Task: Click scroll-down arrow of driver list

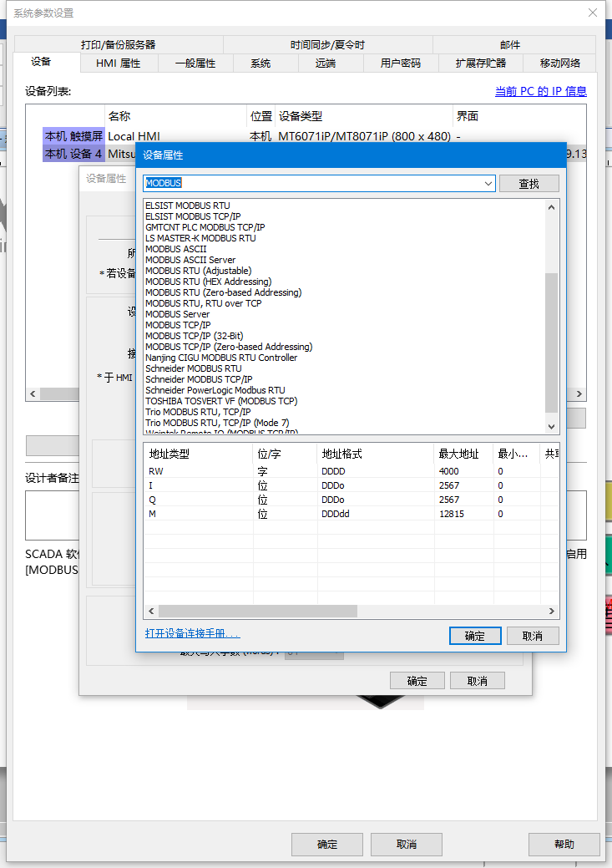Action: [551, 426]
